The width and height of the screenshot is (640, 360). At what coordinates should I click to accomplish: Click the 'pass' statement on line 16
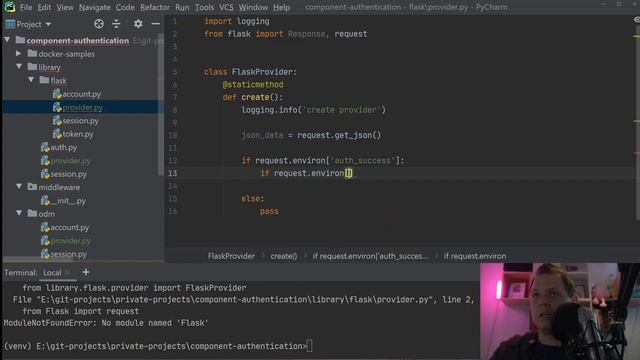click(269, 211)
